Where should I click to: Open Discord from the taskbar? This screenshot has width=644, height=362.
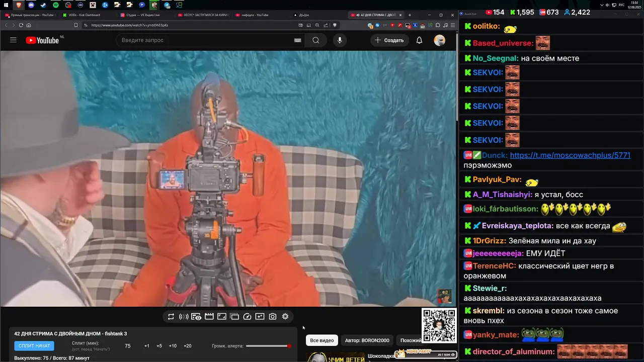[31, 5]
